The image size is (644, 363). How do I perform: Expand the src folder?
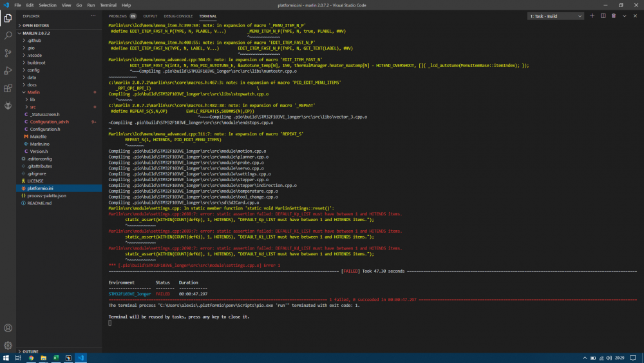pyautogui.click(x=59, y=107)
